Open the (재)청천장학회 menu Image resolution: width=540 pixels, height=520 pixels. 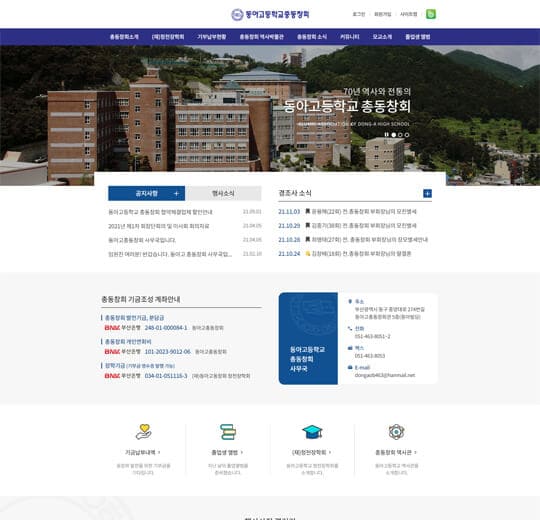(x=168, y=37)
